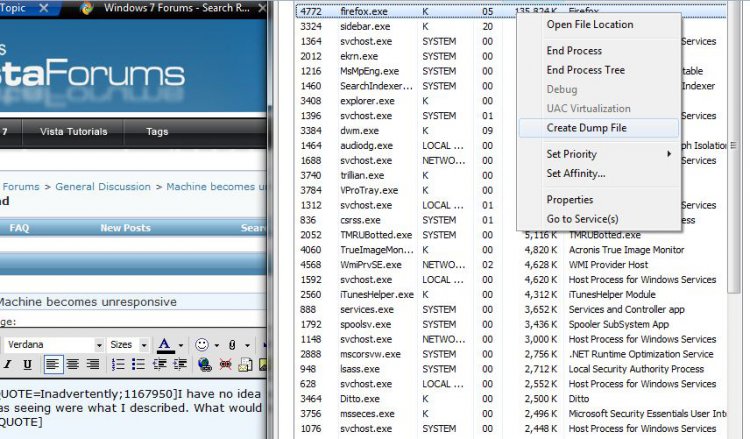The height and width of the screenshot is (439, 750).
Task: Expand the font color dropdown arrow
Action: tap(181, 345)
